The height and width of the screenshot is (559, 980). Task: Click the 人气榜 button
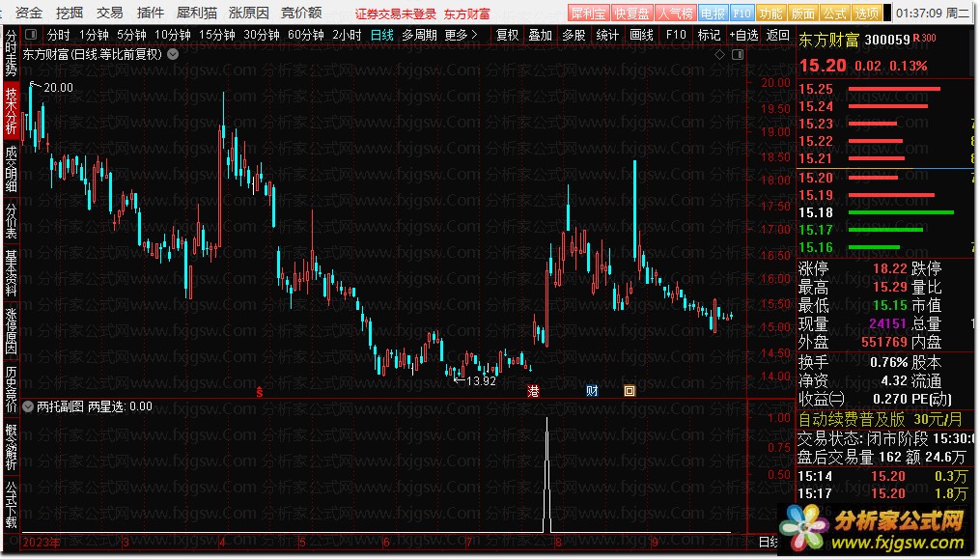pyautogui.click(x=676, y=14)
